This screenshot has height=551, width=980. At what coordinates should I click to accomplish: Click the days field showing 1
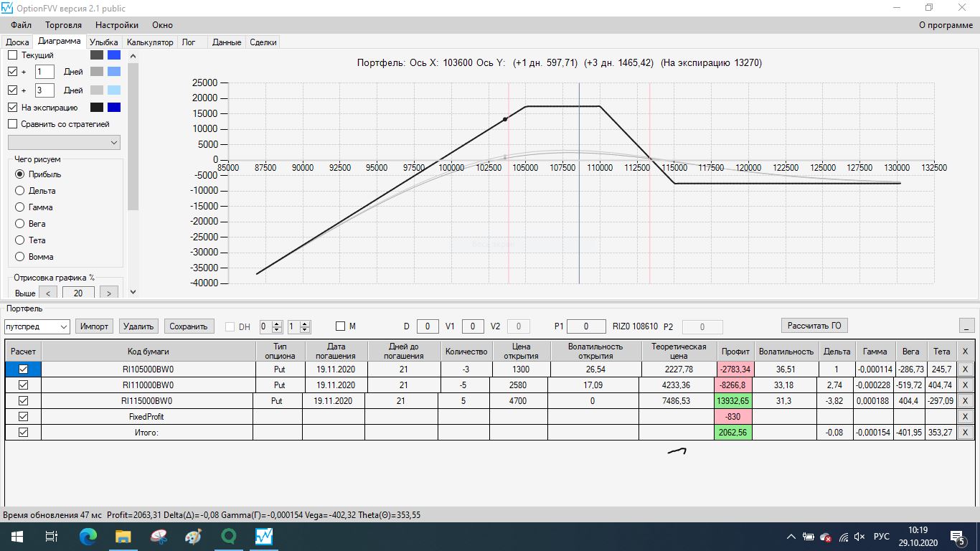[x=44, y=72]
